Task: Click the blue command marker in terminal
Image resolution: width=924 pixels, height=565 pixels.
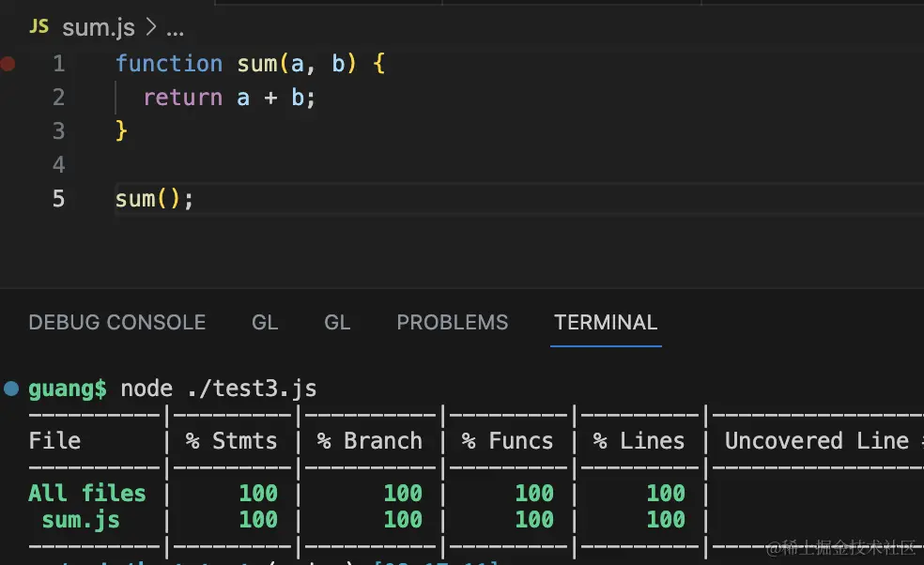Action: pos(10,388)
